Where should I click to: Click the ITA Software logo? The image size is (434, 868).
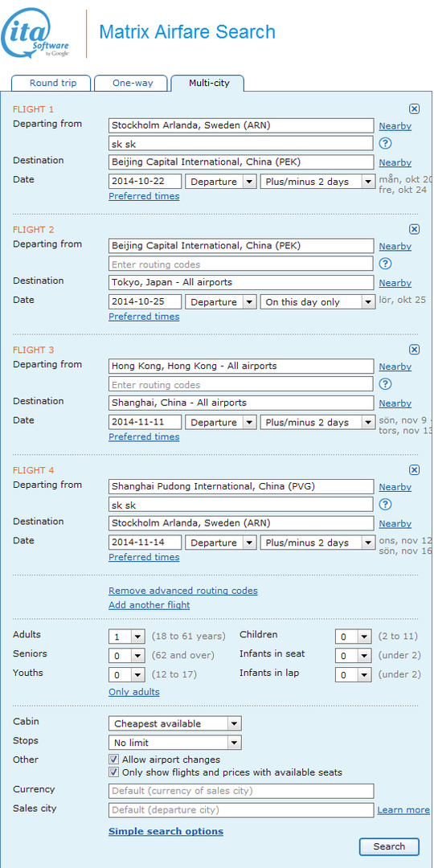pyautogui.click(x=35, y=35)
